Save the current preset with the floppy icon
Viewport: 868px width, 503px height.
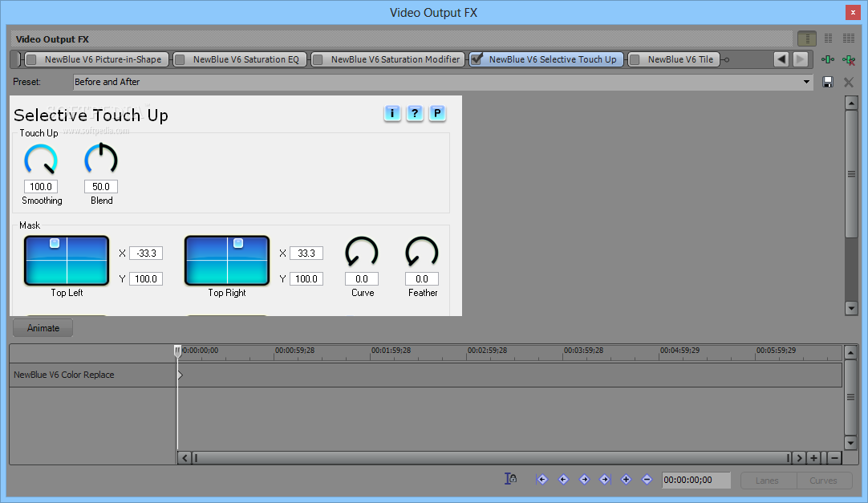click(828, 82)
